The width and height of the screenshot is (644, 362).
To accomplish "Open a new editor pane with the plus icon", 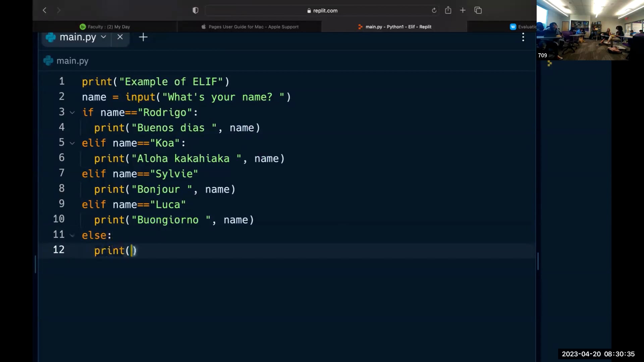I will pos(143,37).
